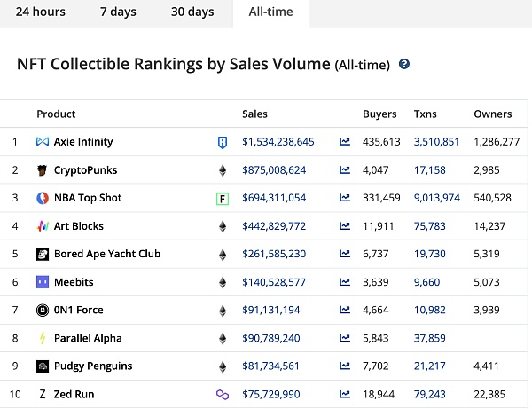Open sales chart icon for Axie Infinity
The image size is (532, 409).
pos(344,142)
